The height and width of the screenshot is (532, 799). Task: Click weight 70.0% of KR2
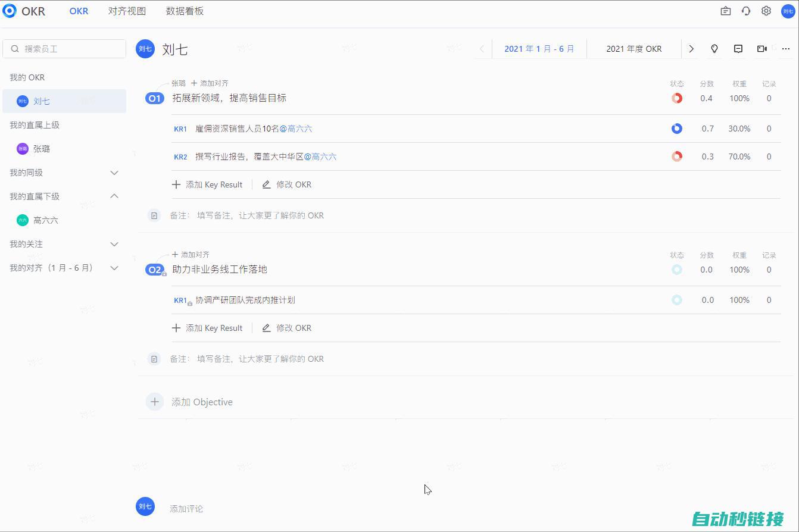(739, 157)
